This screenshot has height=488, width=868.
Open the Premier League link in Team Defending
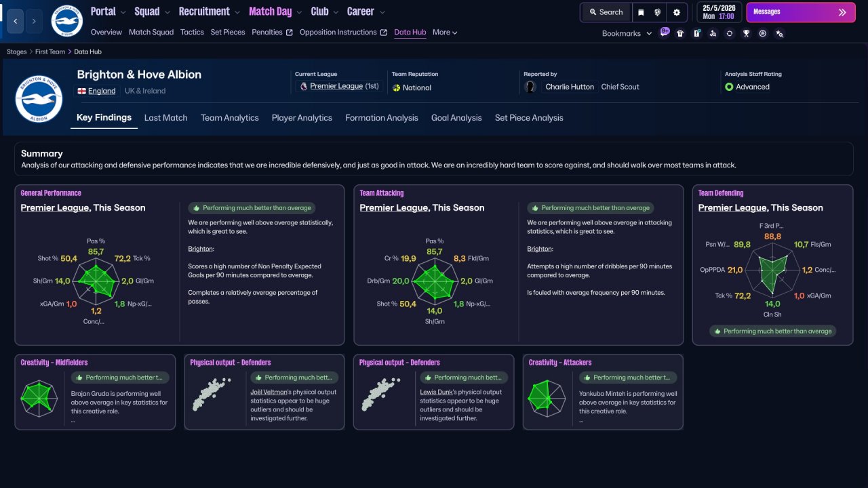click(x=732, y=208)
